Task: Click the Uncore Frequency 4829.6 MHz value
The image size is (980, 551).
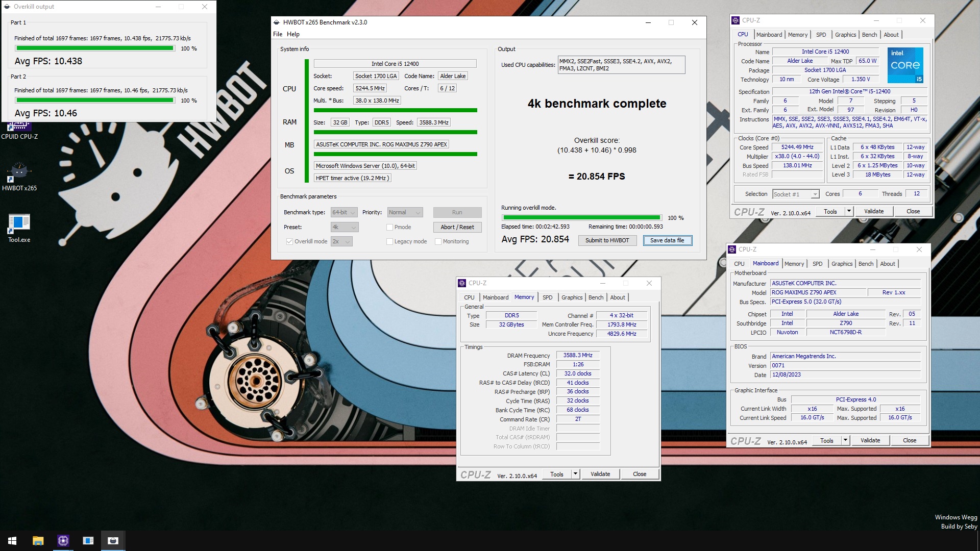Action: tap(621, 334)
